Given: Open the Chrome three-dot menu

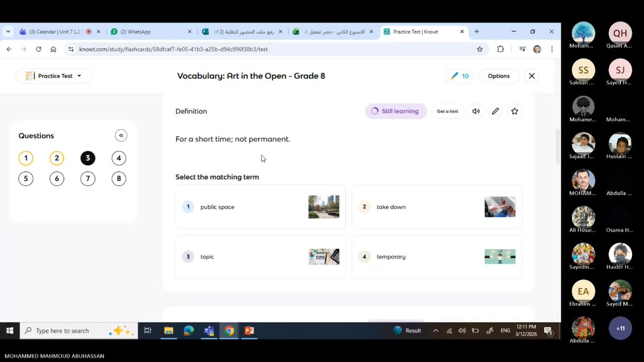Looking at the screenshot, I should pyautogui.click(x=551, y=49).
